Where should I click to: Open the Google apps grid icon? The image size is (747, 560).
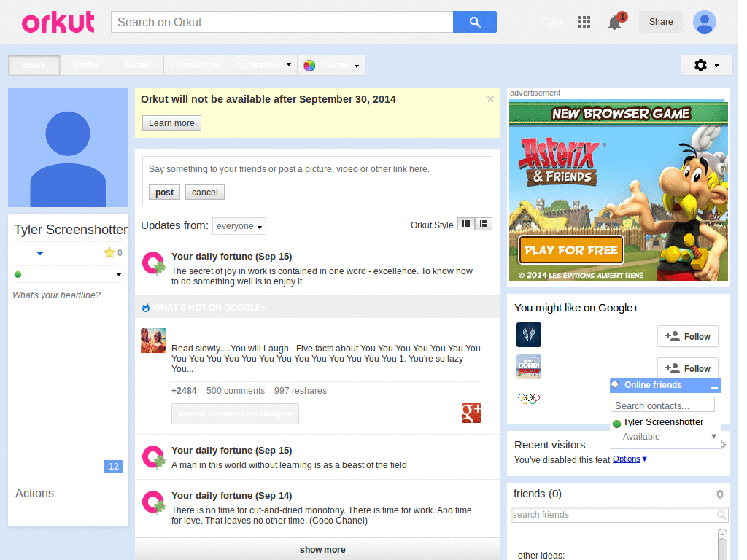tap(584, 22)
